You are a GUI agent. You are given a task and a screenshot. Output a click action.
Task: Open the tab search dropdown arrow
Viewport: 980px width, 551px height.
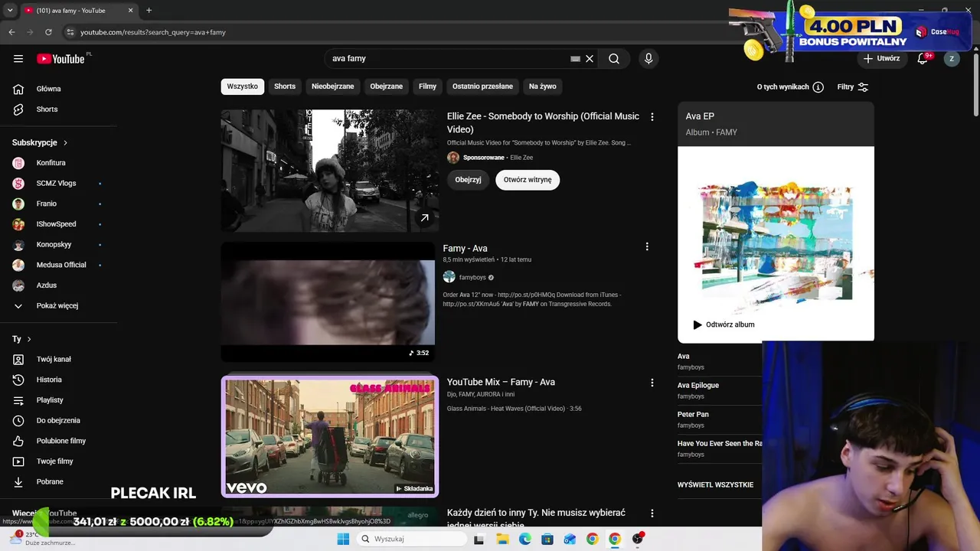(10, 11)
